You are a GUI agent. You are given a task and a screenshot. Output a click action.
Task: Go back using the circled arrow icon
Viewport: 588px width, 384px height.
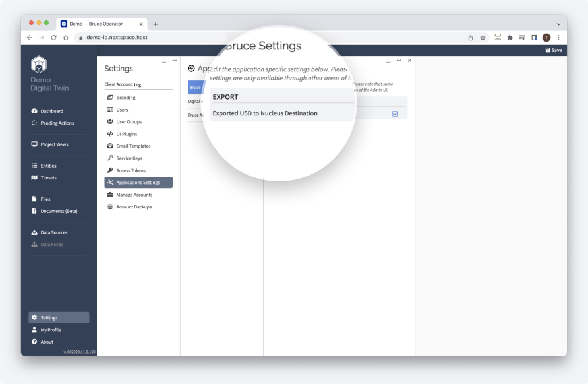[191, 69]
